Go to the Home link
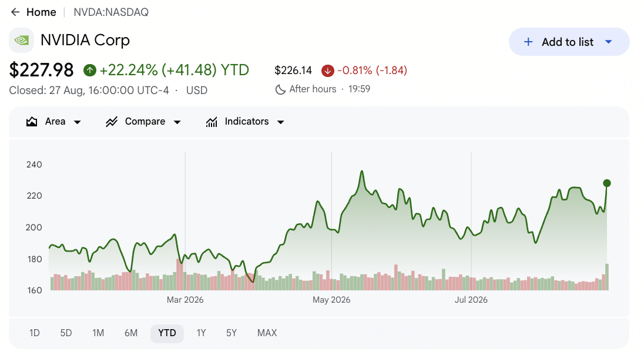Screen dimensions: 644x355 pos(41,12)
